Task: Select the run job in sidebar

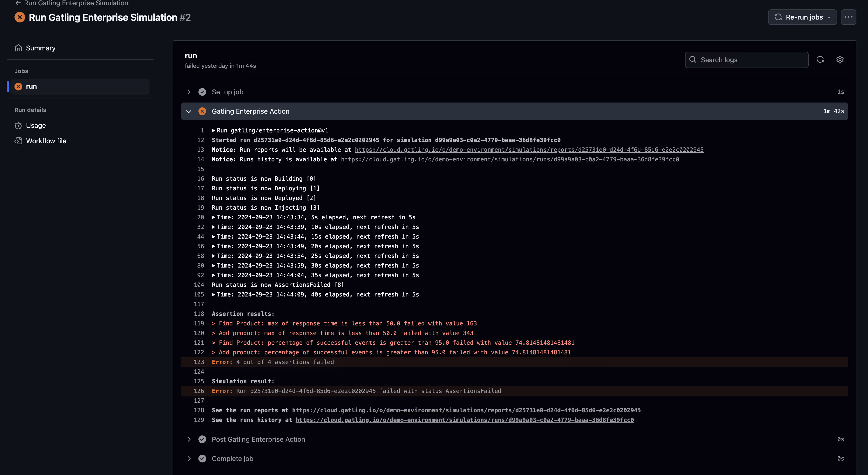Action: coord(80,87)
